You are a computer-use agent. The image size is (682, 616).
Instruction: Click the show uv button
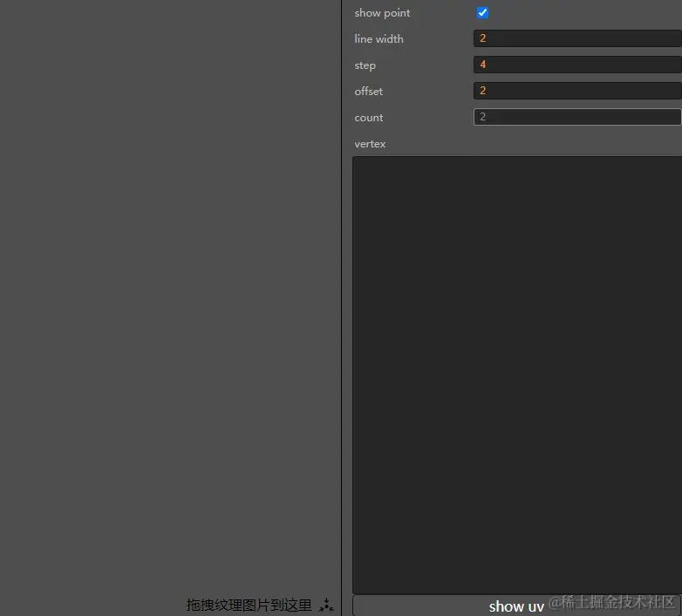[x=516, y=606]
